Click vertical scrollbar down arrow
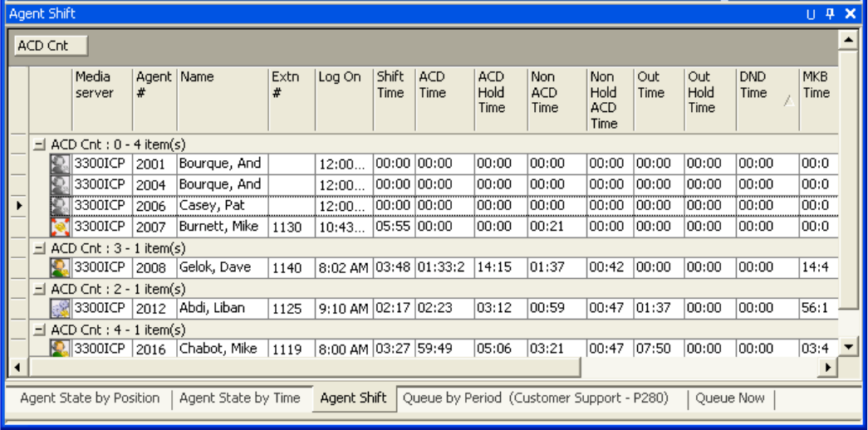Screen dimensions: 868x430 (848, 347)
